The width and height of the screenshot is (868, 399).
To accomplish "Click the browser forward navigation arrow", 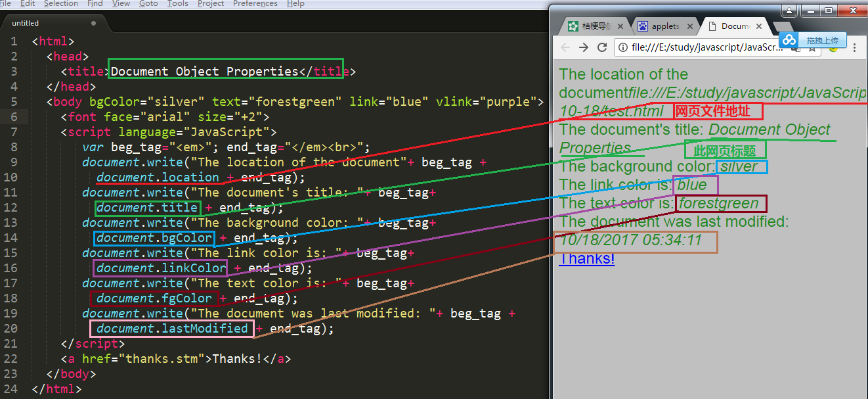I will click(584, 46).
